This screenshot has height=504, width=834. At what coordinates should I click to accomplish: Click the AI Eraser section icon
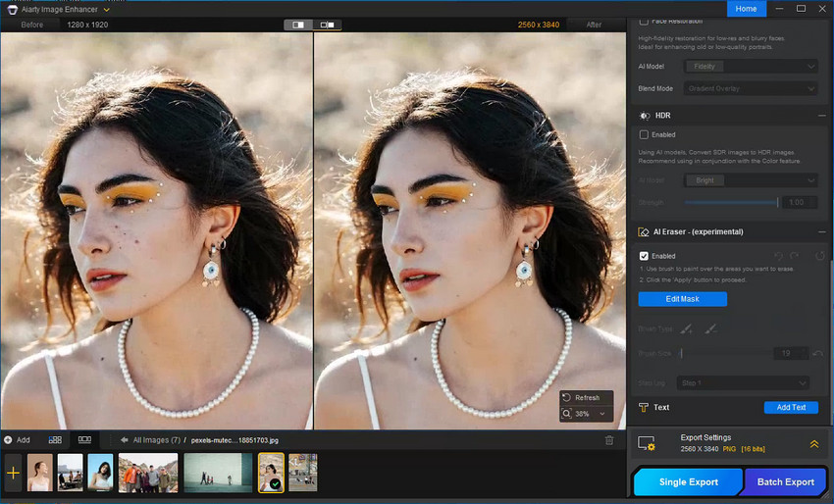click(644, 231)
